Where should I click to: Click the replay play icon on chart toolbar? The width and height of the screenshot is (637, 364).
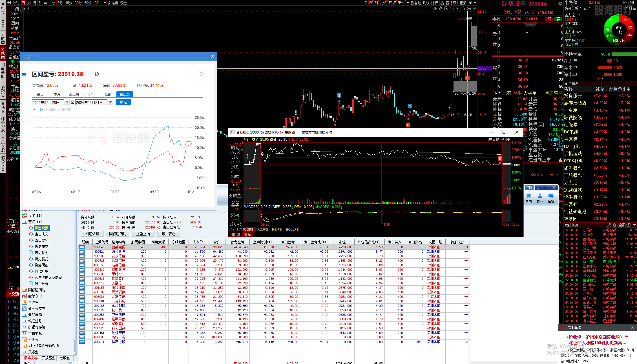point(446,9)
